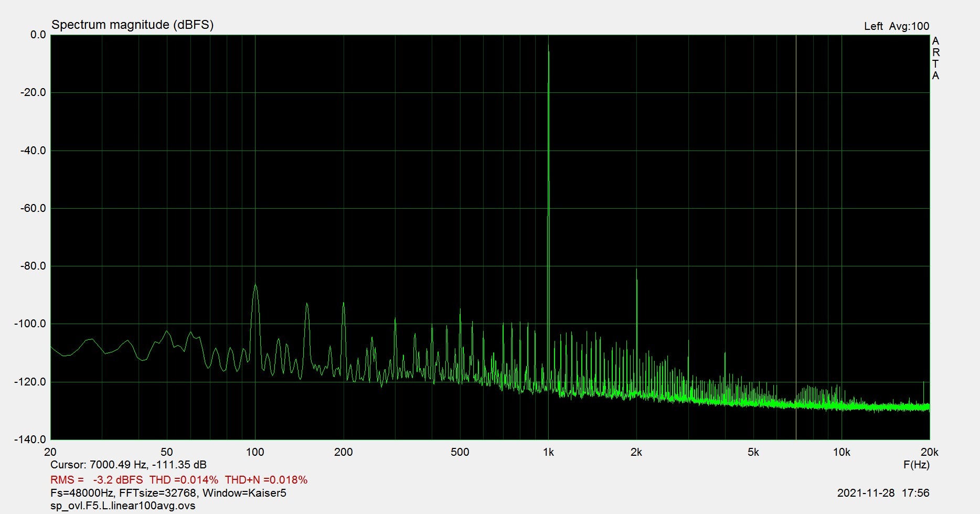Click the 10k frequency axis label
The height and width of the screenshot is (514, 980).
[841, 452]
